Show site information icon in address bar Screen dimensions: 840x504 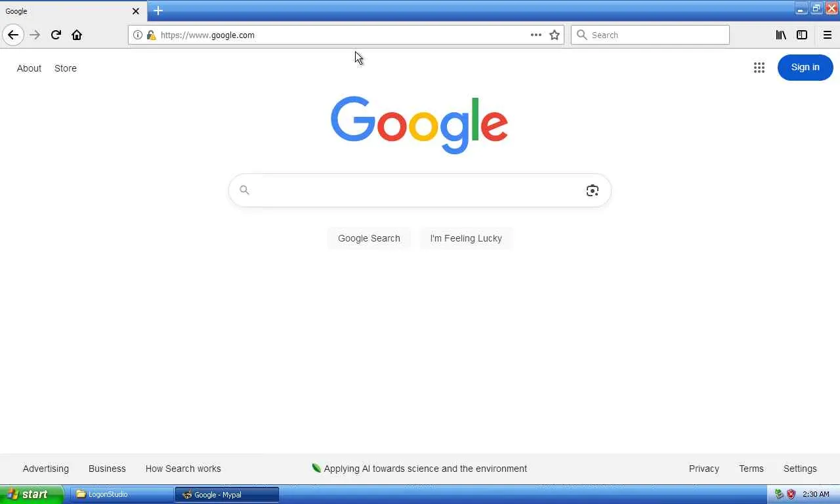pos(138,35)
